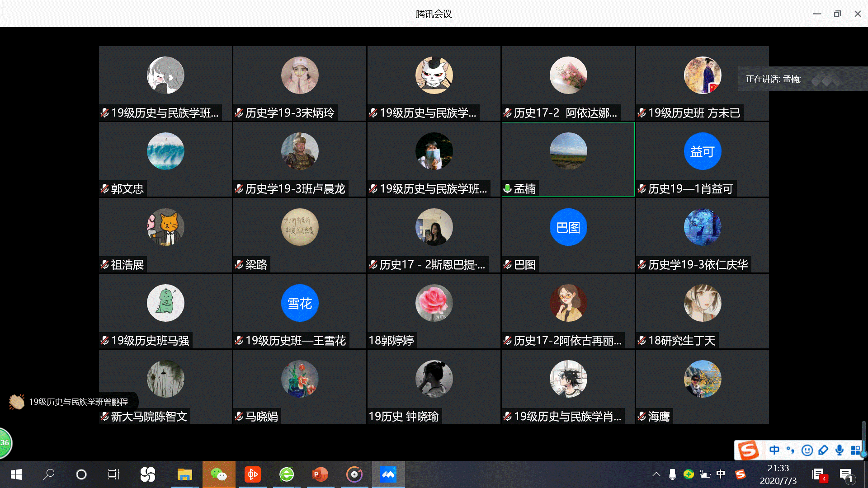The width and height of the screenshot is (868, 488).
Task: Click the green floating ball showing 36
Action: 5,443
